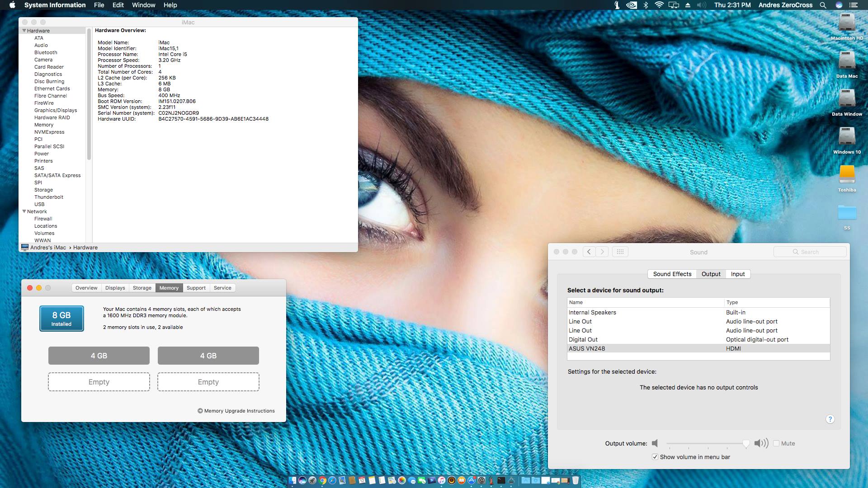Select Graphics/Displays in hardware list
The image size is (868, 488).
pyautogui.click(x=56, y=110)
